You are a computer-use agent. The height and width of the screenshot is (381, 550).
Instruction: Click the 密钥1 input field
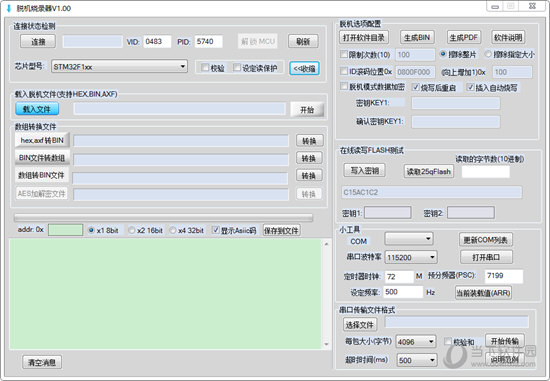click(388, 213)
